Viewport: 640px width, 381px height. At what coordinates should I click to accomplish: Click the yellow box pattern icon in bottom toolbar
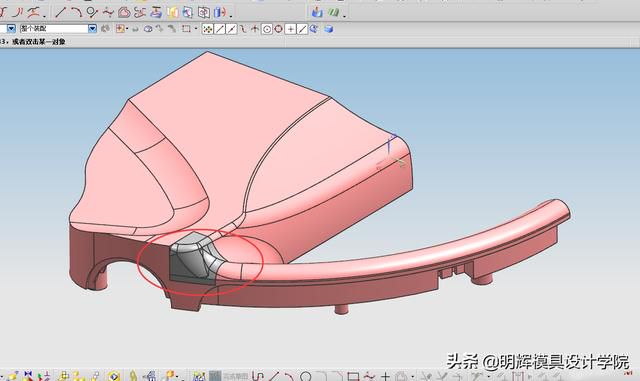coord(63,376)
